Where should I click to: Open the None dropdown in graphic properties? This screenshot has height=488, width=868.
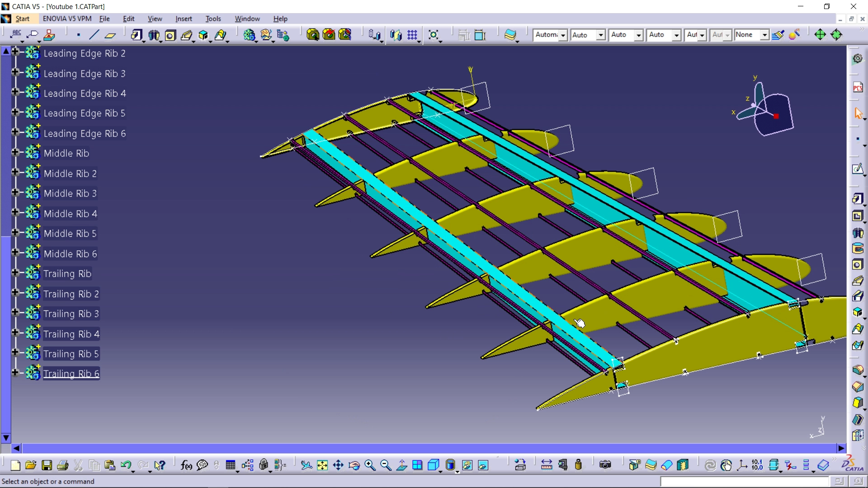pyautogui.click(x=764, y=35)
